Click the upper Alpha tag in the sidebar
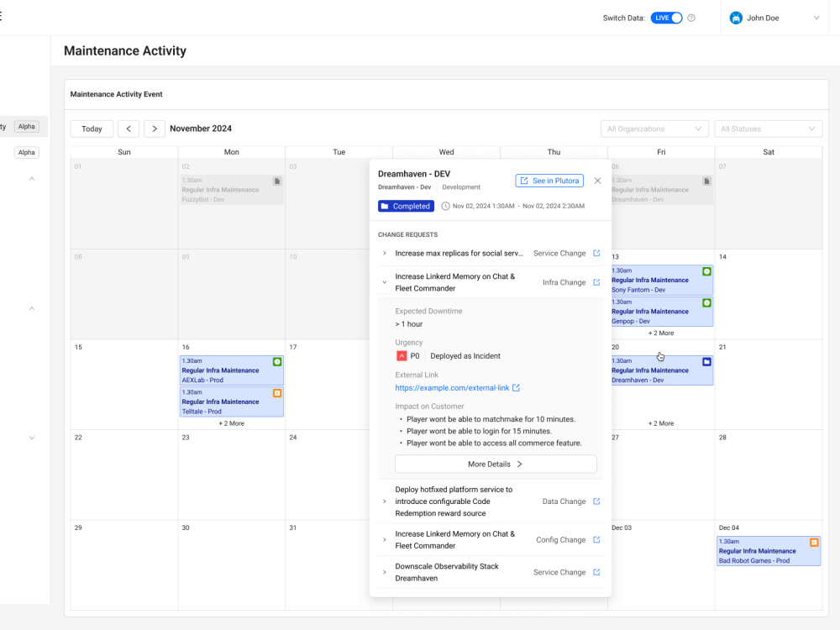 (x=26, y=127)
